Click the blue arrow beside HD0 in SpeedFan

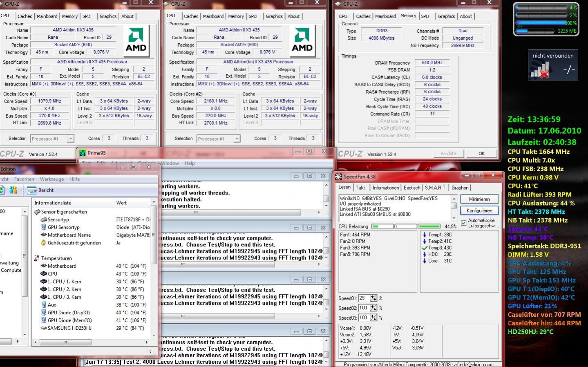(x=425, y=254)
